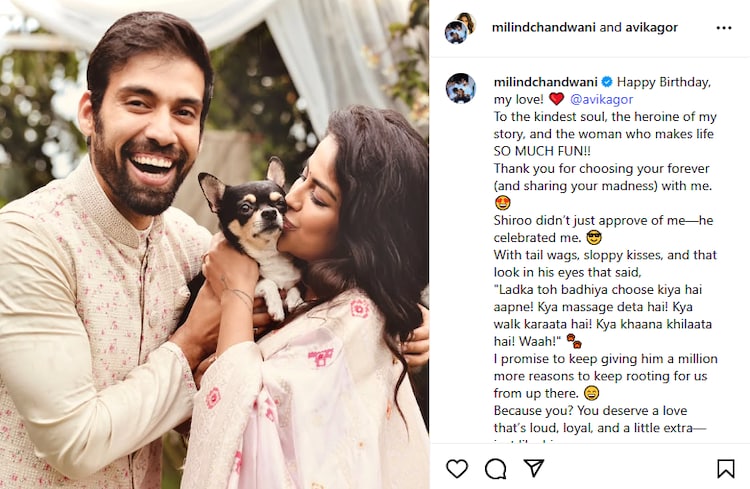Open milindchandwani profile link in header
This screenshot has width=750, height=489.
544,27
